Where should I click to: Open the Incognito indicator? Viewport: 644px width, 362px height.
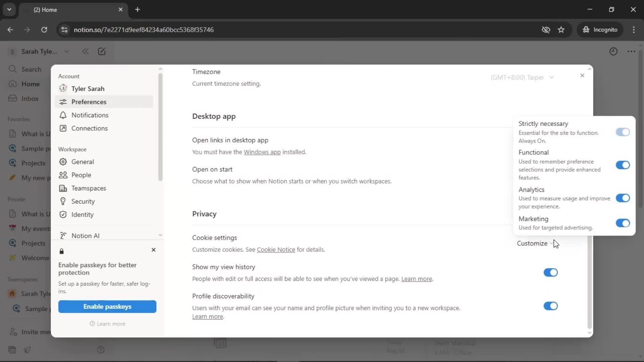[600, 29]
